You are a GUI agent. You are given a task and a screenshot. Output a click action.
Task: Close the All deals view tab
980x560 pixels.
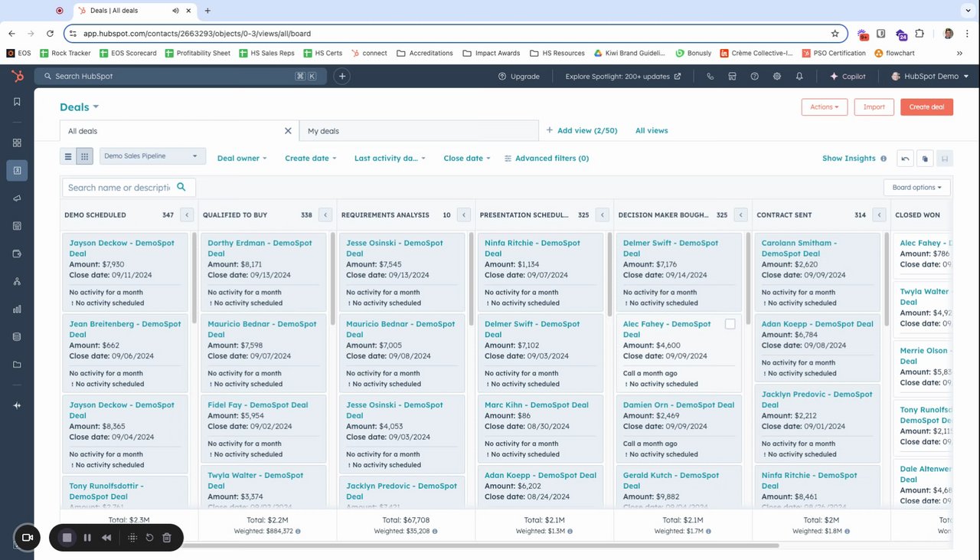pos(289,131)
